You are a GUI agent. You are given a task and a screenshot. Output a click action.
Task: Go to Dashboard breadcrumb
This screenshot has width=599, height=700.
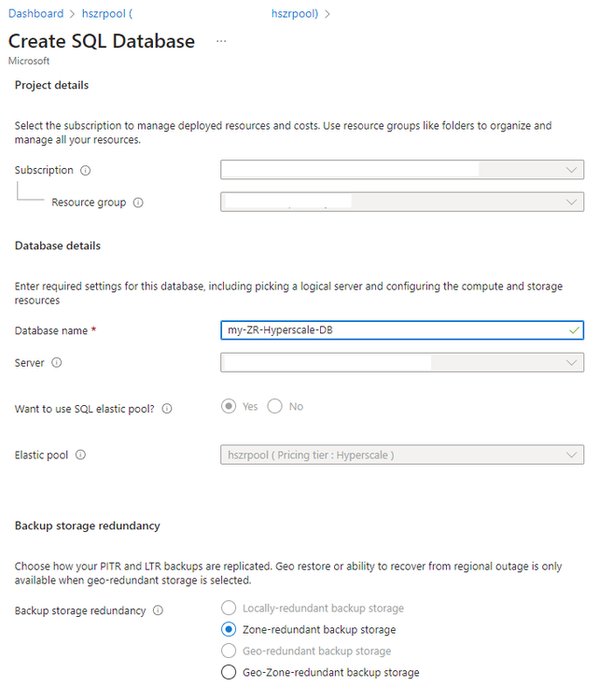click(x=35, y=14)
